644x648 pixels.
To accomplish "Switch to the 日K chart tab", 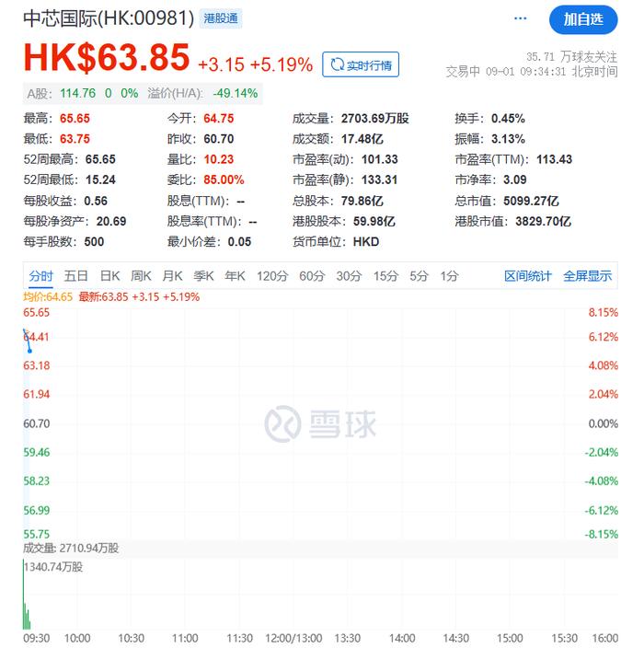I will pos(109,275).
